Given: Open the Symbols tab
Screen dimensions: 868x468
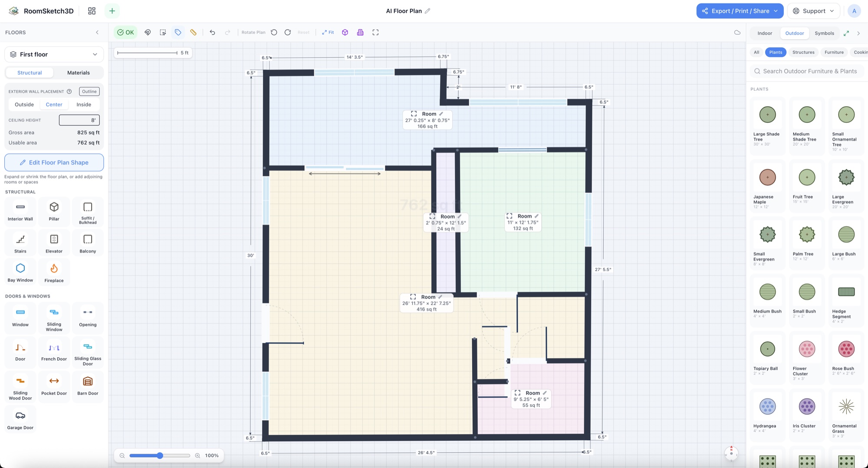Looking at the screenshot, I should 824,33.
